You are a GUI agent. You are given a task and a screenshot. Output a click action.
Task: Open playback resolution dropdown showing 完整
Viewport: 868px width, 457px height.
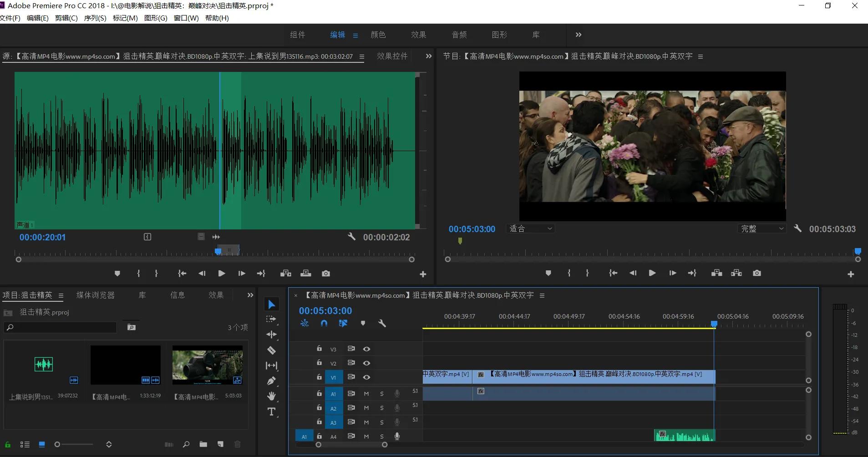pyautogui.click(x=762, y=228)
